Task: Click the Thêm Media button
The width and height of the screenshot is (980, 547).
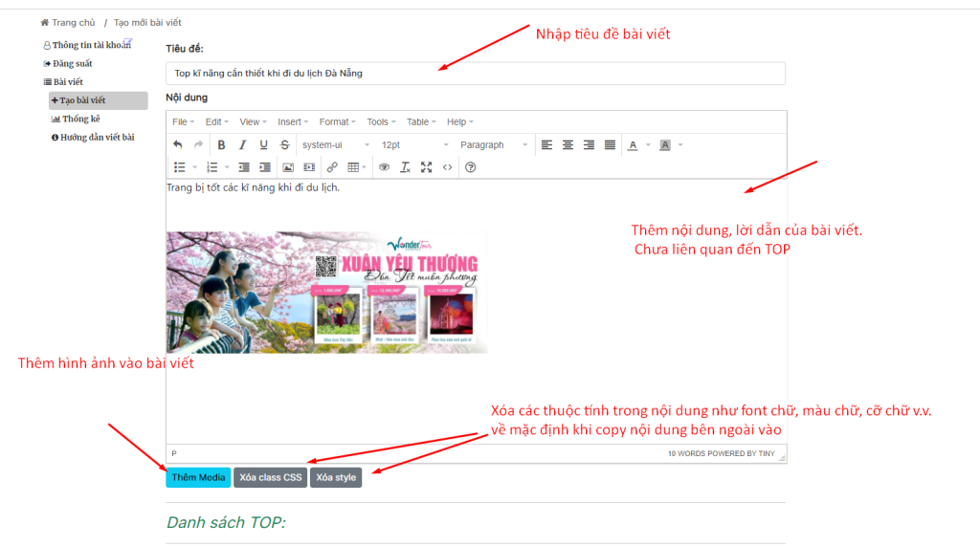Action: click(198, 477)
